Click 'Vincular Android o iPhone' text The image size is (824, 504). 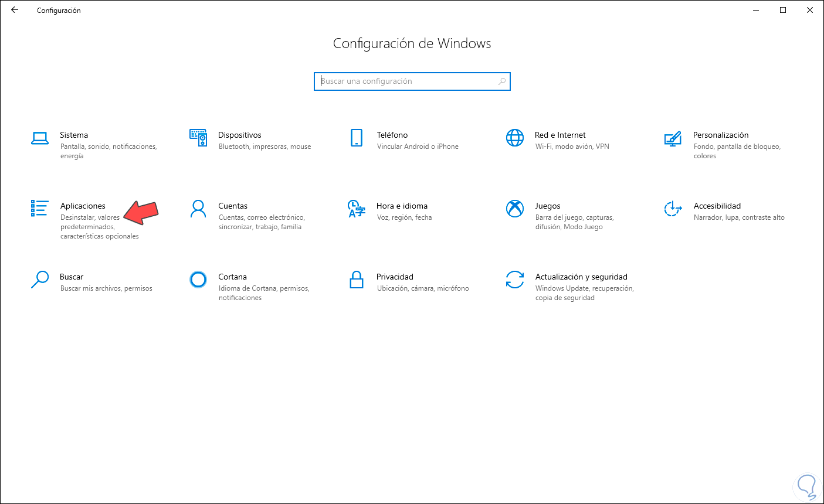tap(418, 147)
